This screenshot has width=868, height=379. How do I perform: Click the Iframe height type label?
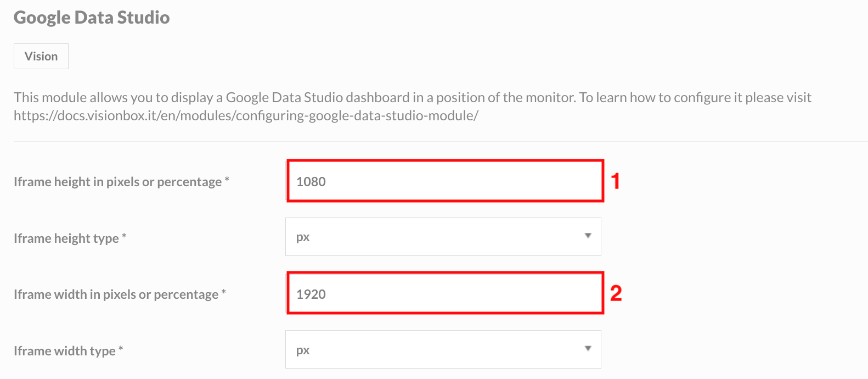click(x=70, y=238)
